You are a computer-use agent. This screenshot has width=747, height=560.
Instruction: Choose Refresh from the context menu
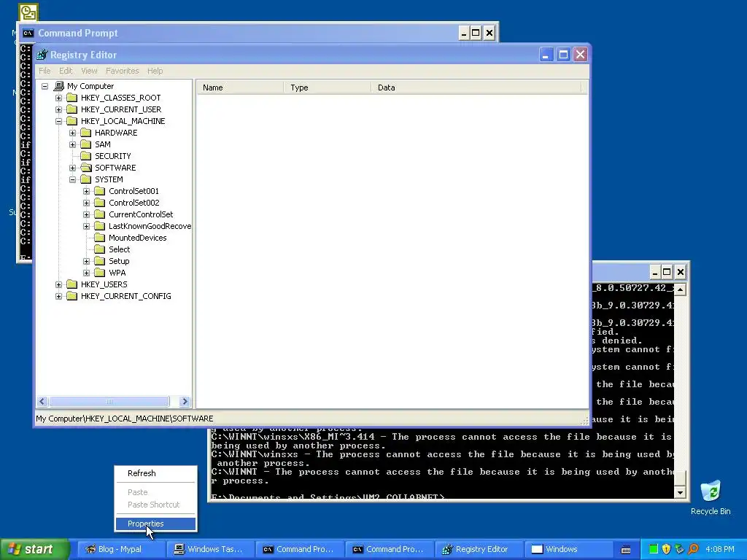tap(156, 473)
